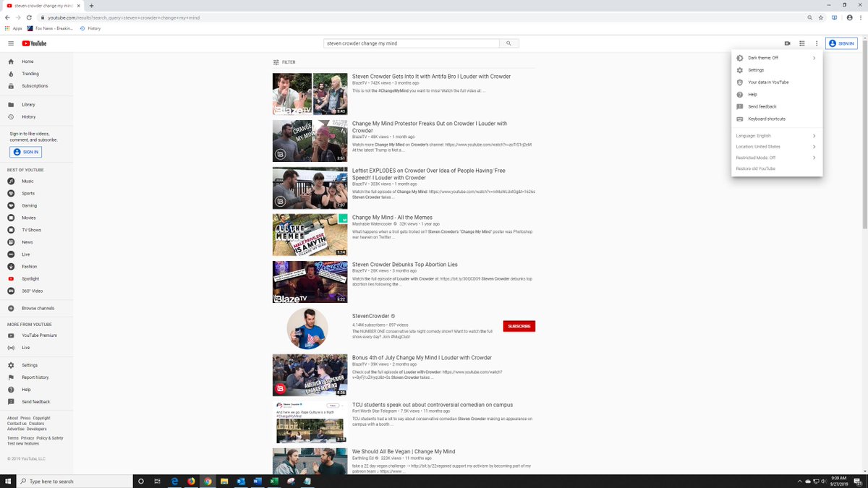Open the FILTER options
Viewport: 868px width, 488px height.
(x=284, y=62)
